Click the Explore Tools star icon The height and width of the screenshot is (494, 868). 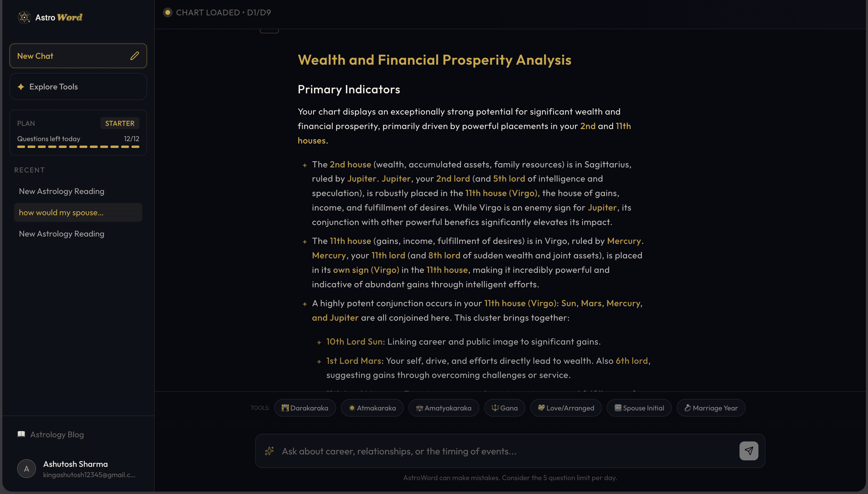pyautogui.click(x=21, y=87)
